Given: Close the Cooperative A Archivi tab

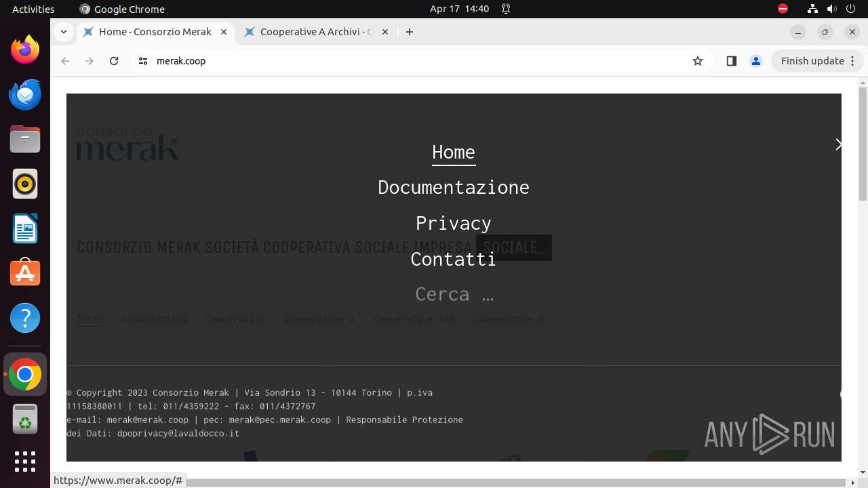Looking at the screenshot, I should (x=385, y=32).
